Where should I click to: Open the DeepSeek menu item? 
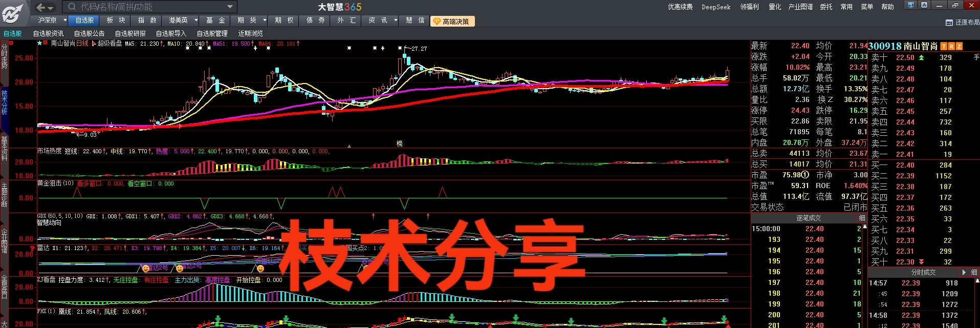[x=716, y=7]
